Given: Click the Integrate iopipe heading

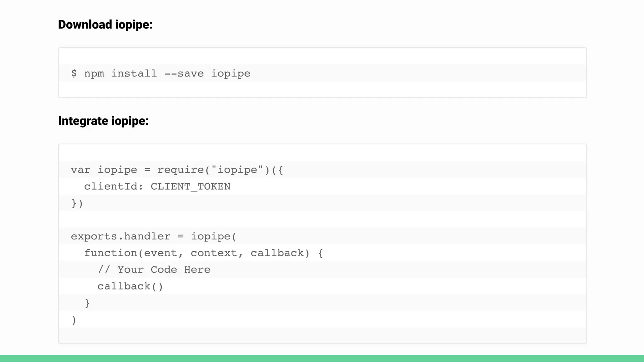Looking at the screenshot, I should [103, 121].
